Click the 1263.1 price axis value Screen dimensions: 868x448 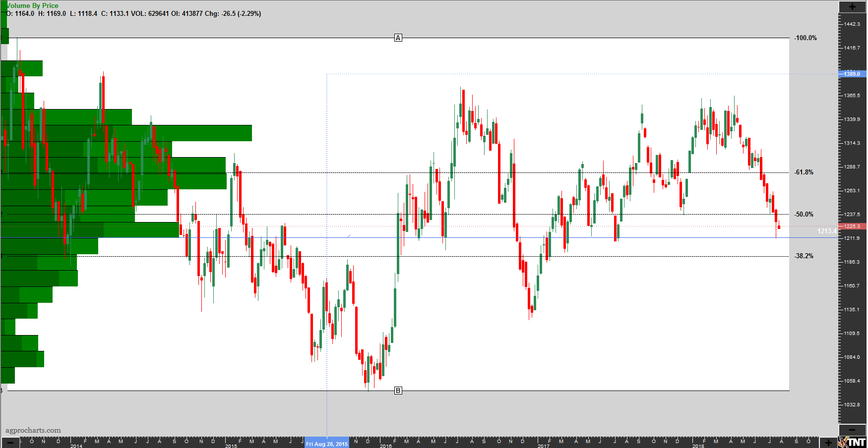tap(852, 191)
